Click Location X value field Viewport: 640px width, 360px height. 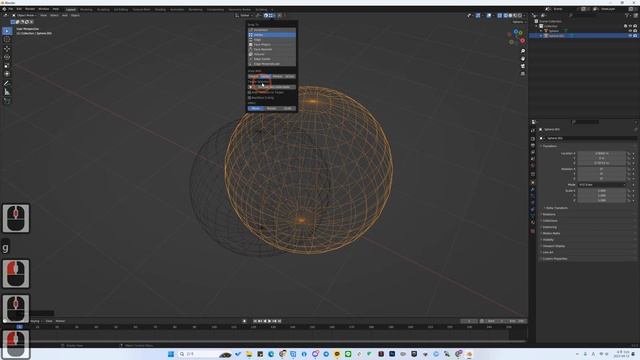click(602, 153)
